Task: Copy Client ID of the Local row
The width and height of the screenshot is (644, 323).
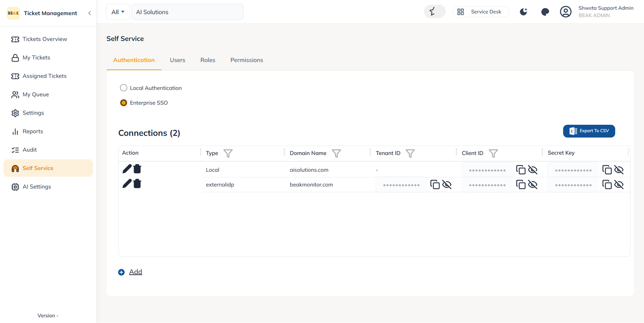Action: coord(521,170)
